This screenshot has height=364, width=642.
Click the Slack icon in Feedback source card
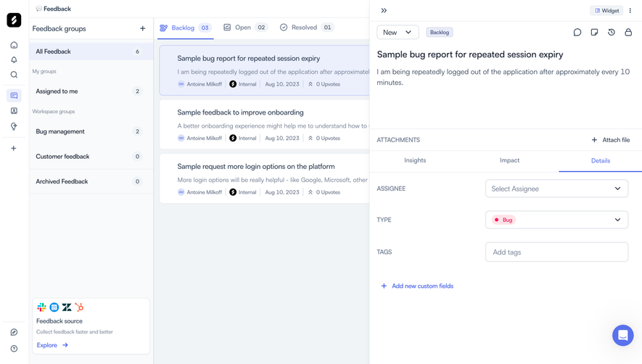tap(41, 307)
